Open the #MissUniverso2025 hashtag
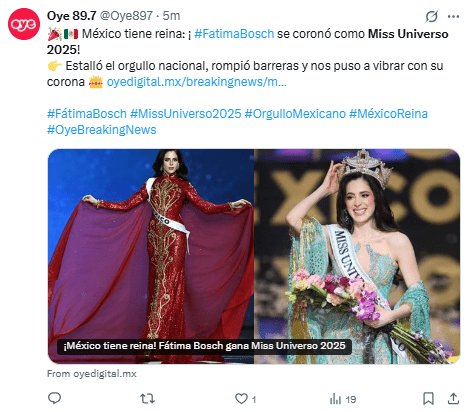 185,114
